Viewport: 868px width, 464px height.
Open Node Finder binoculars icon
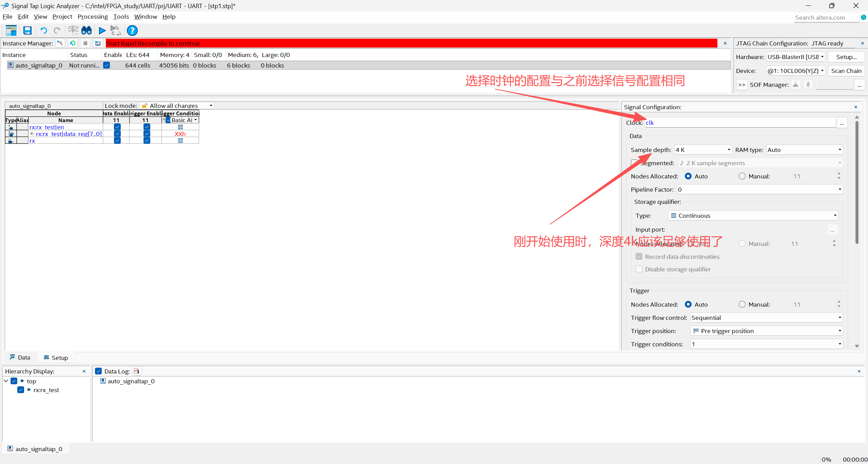[86, 31]
